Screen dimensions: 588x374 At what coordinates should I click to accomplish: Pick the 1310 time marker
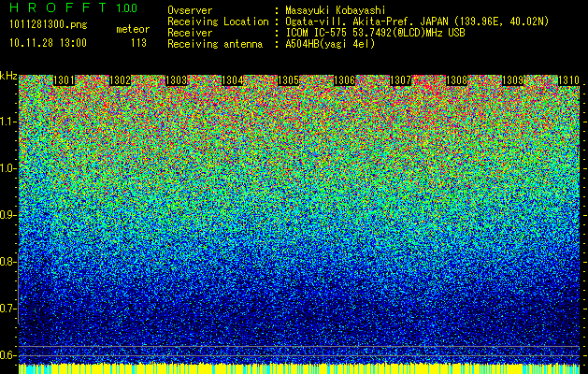pyautogui.click(x=569, y=80)
